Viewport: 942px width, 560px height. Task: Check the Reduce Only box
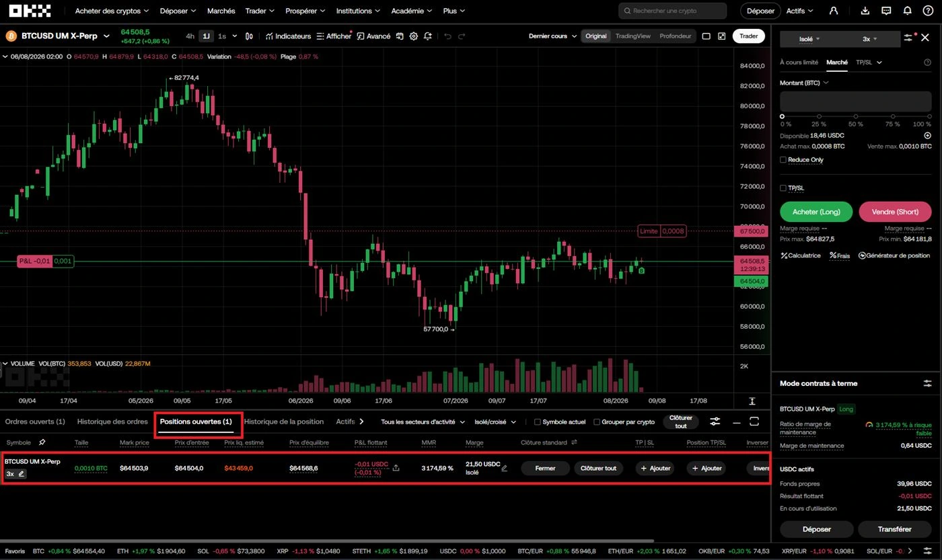[783, 160]
